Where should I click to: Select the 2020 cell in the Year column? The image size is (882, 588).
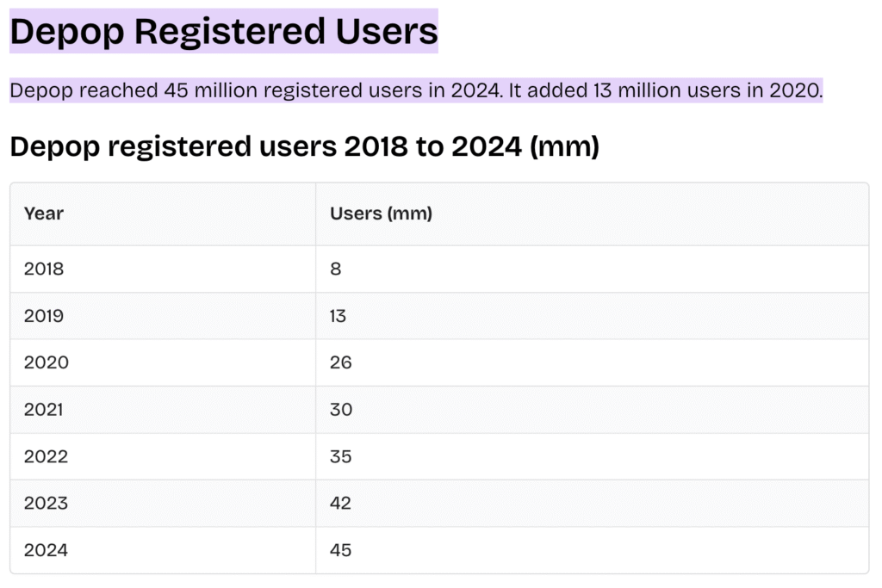(46, 362)
